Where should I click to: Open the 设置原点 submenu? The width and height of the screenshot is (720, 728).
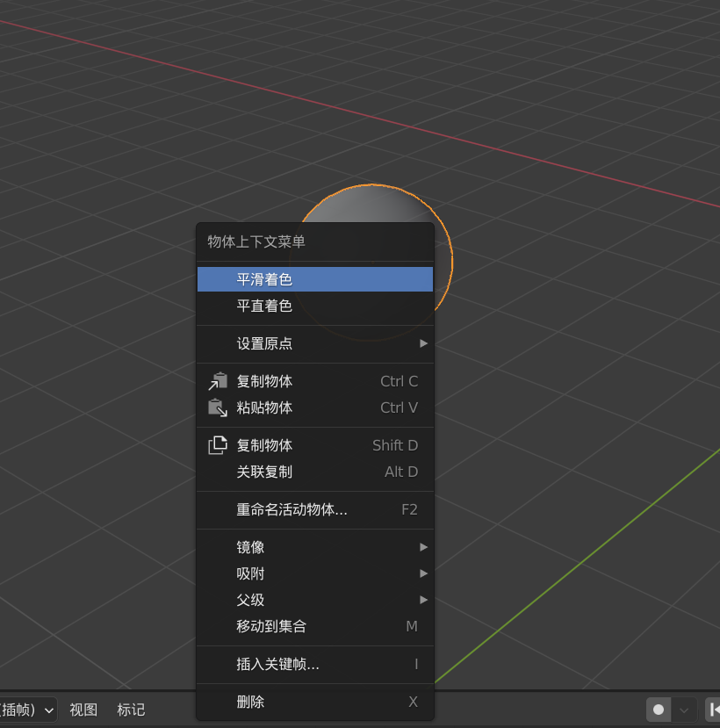coord(314,343)
